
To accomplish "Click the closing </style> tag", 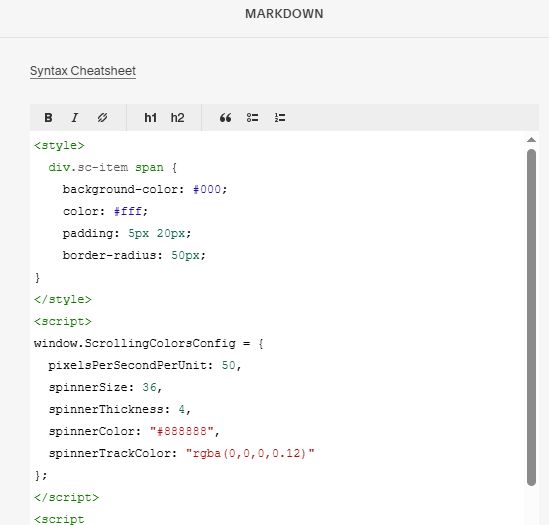I will tap(63, 299).
